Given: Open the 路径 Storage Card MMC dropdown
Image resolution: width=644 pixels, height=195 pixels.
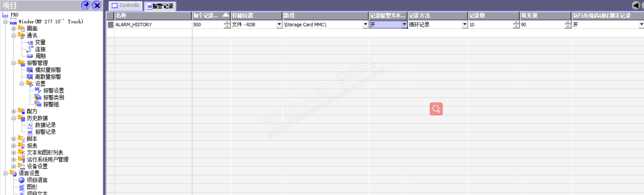Looking at the screenshot, I should tap(365, 24).
